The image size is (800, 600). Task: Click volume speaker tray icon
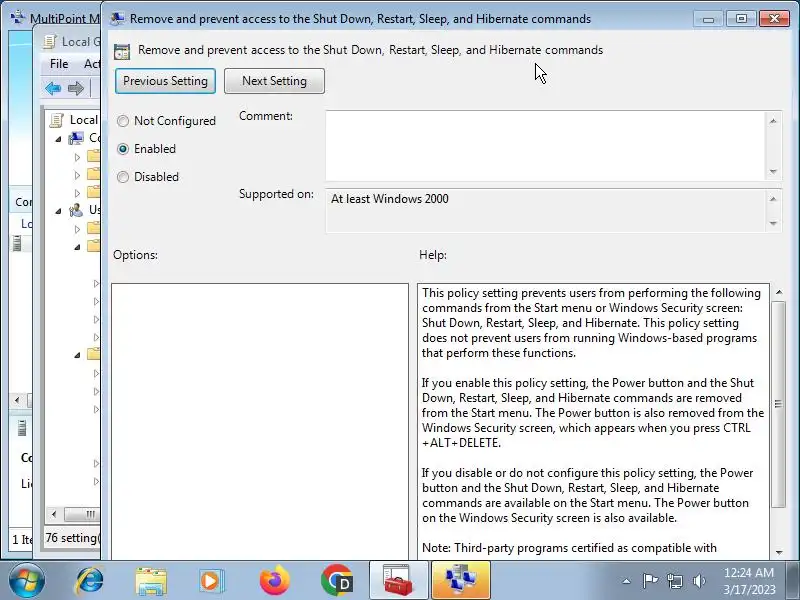point(699,581)
